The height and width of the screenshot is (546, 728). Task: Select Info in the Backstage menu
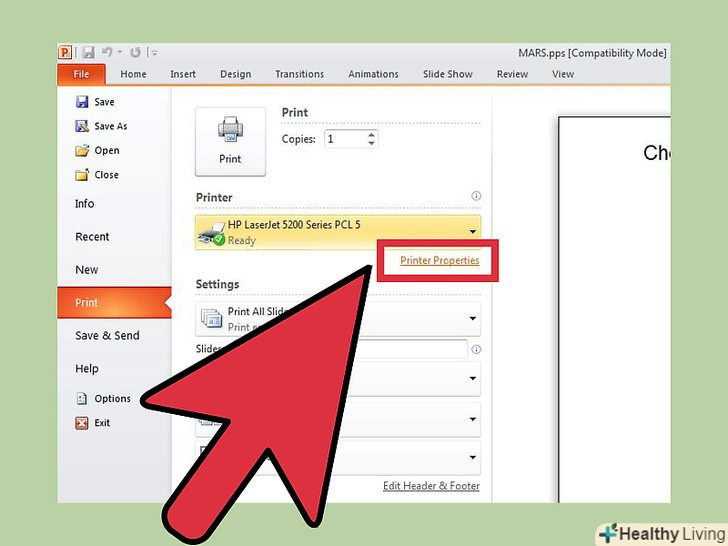(84, 203)
